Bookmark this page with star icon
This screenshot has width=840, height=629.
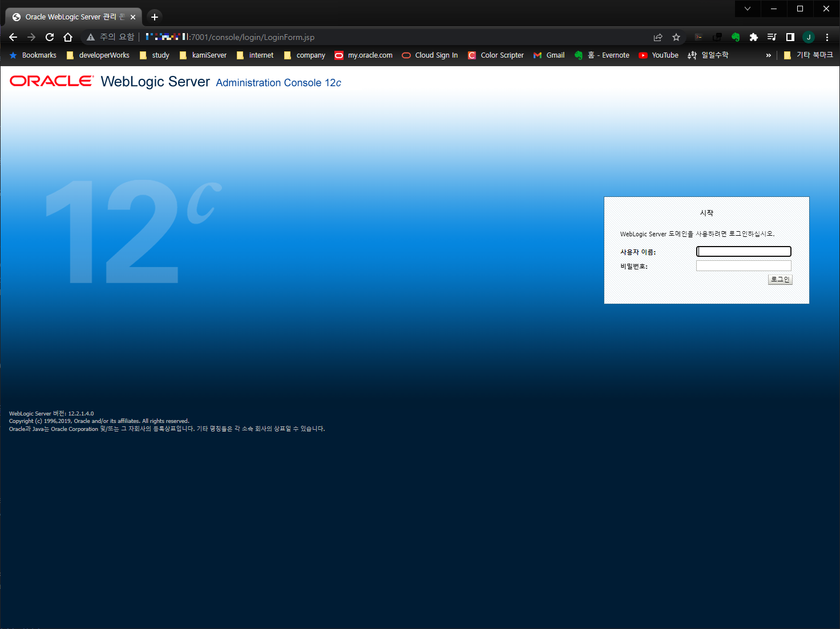[676, 37]
